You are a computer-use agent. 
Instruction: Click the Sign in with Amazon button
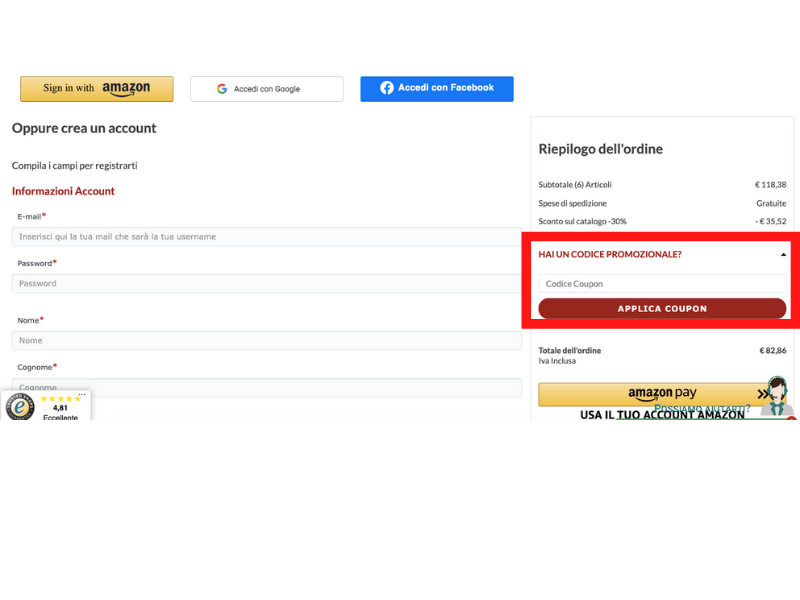(97, 89)
